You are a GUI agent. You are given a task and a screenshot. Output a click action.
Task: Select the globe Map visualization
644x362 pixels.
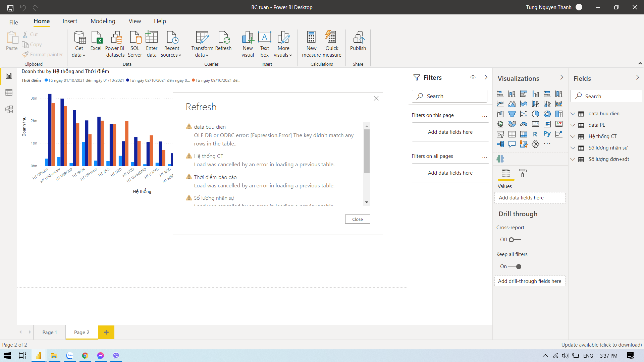[500, 124]
